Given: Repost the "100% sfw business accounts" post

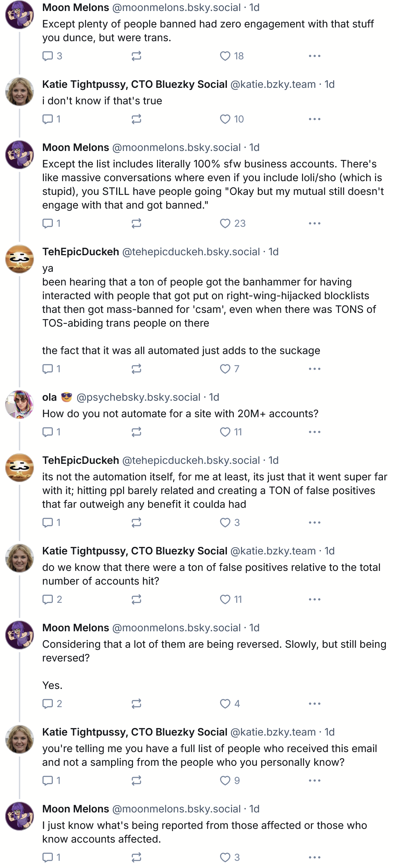Looking at the screenshot, I should tap(136, 223).
